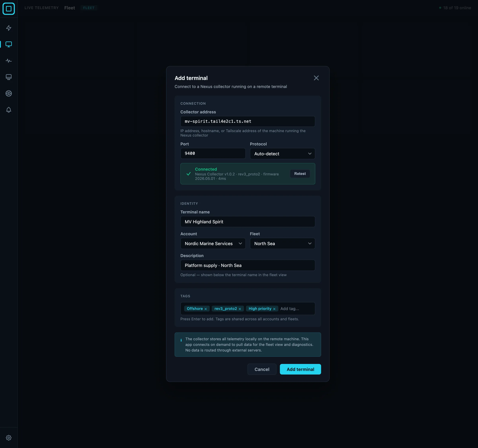478x448 pixels.
Task: Click the Collector address input field
Action: point(248,121)
